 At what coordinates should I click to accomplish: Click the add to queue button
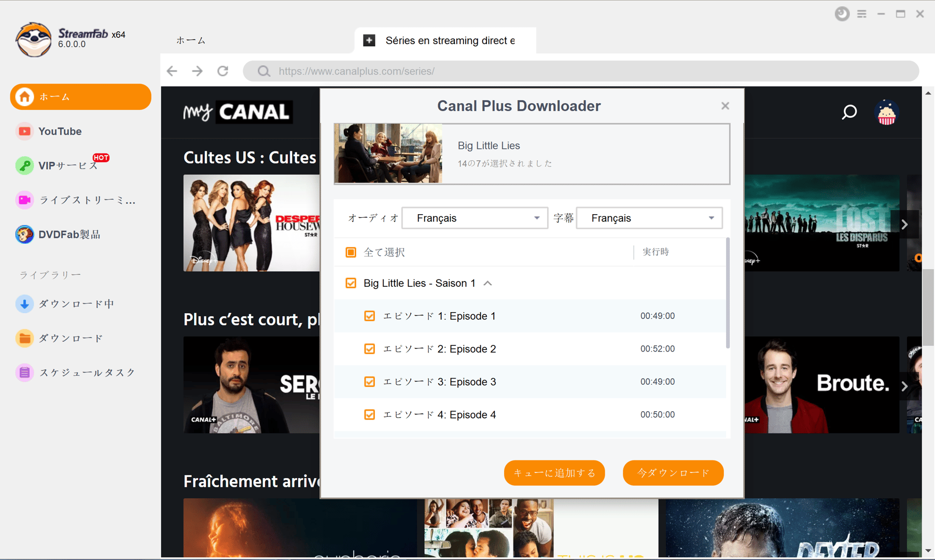(x=554, y=473)
